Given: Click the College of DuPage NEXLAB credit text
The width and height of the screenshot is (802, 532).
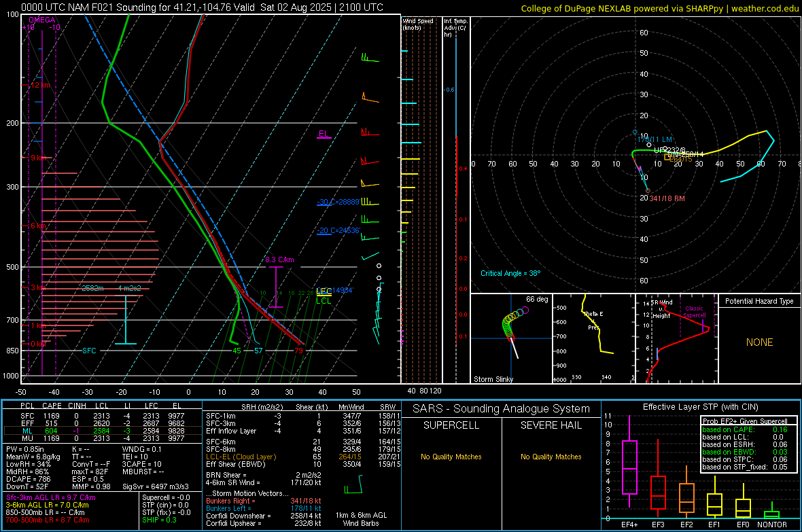Looking at the screenshot, I should tap(659, 8).
